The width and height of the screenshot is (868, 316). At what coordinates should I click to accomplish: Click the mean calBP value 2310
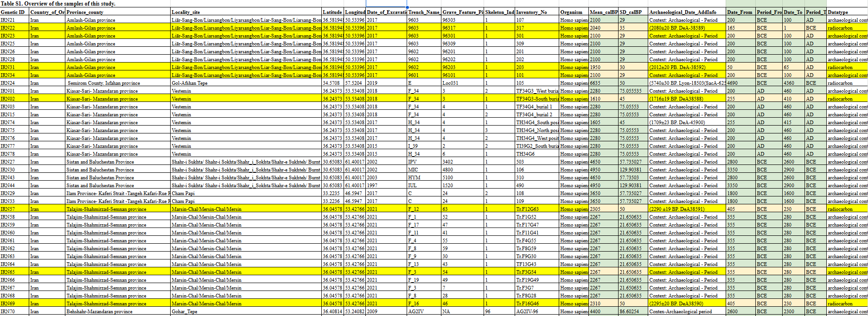pyautogui.click(x=604, y=303)
